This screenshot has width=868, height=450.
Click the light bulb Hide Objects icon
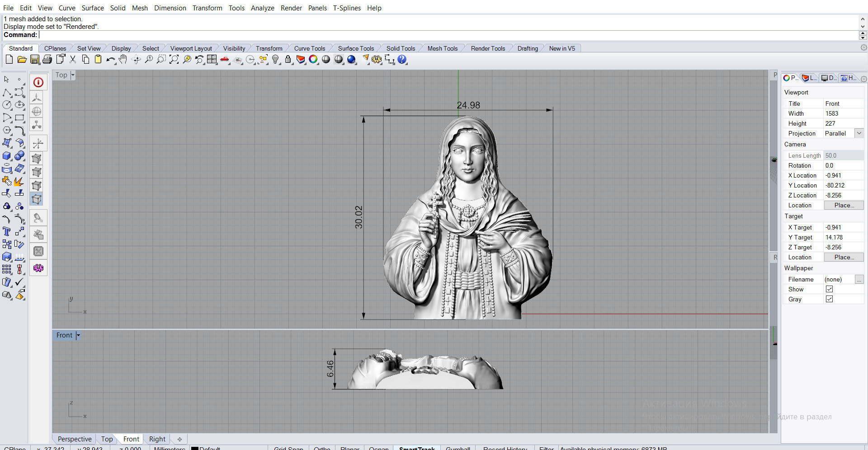click(275, 59)
